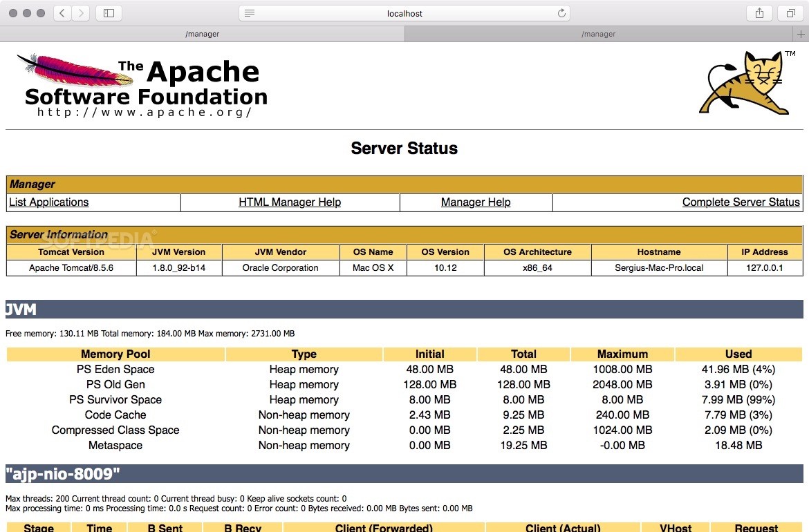809x532 pixels.
Task: Open the Manager Help link
Action: pos(476,202)
